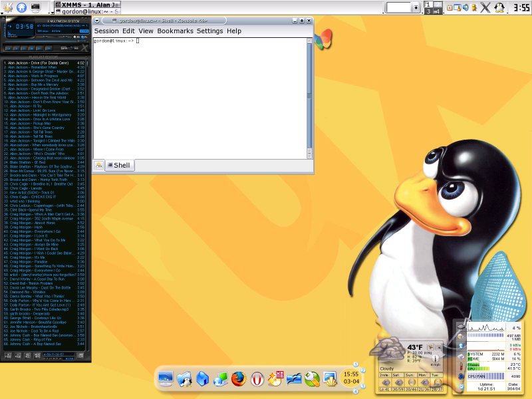Select the Shell tab in Konsole
This screenshot has width=532, height=399.
(x=120, y=165)
